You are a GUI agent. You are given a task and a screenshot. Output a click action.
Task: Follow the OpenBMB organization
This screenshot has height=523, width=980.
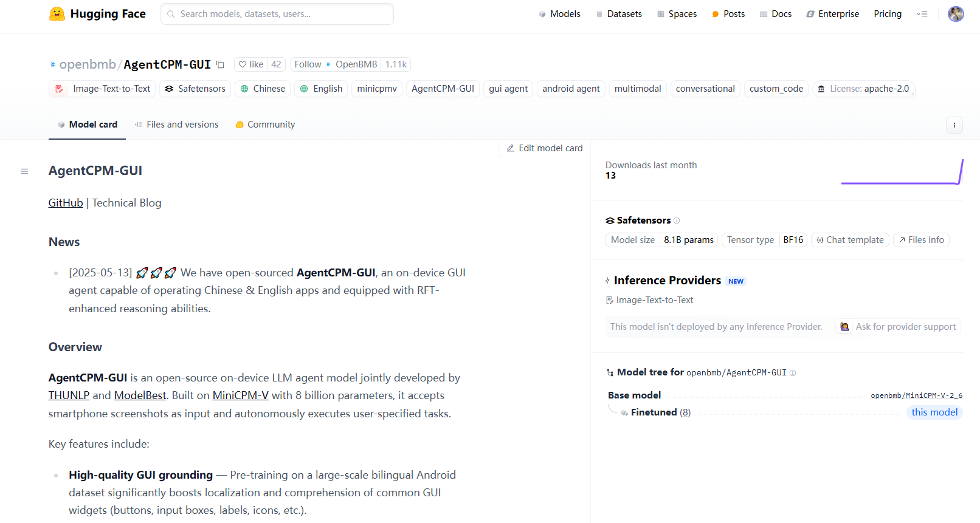pyautogui.click(x=308, y=64)
